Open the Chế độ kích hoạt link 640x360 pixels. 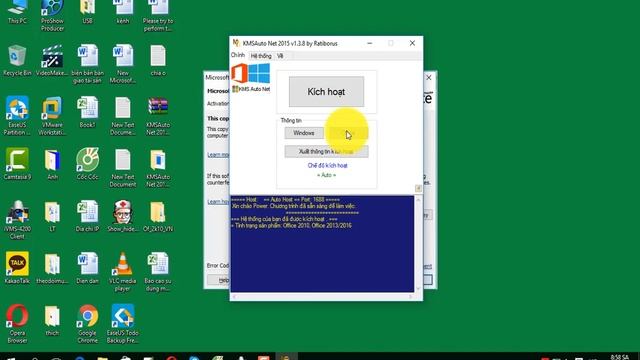(327, 165)
